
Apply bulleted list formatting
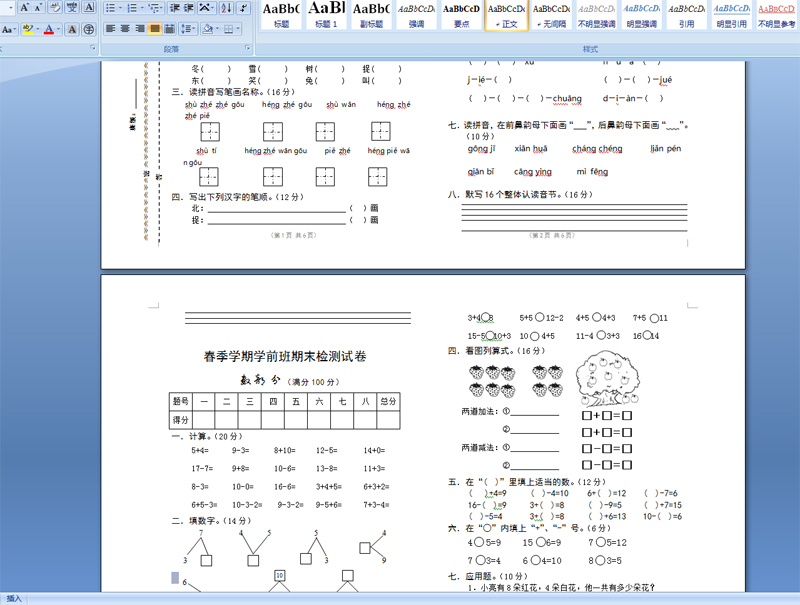click(x=110, y=8)
